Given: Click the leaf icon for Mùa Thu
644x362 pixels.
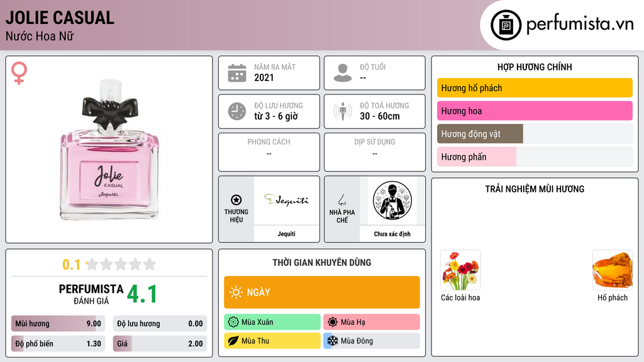Looking at the screenshot, I should pyautogui.click(x=233, y=341).
